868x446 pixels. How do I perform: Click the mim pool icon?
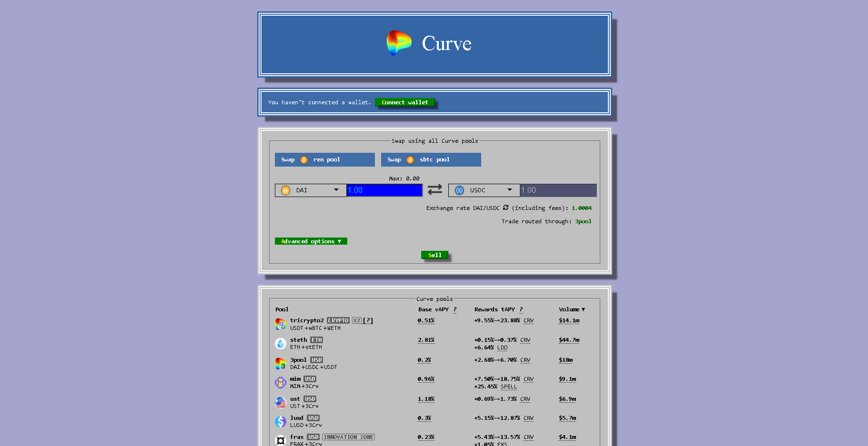281,383
